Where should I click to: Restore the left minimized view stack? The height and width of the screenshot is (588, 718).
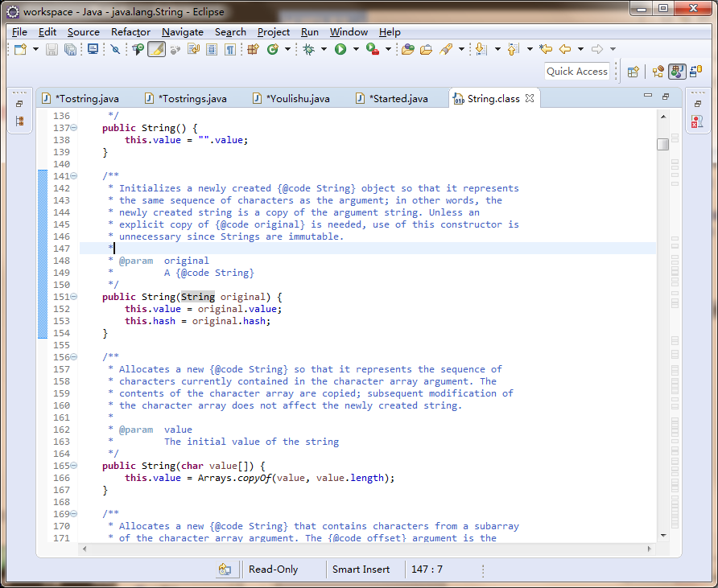coord(19,104)
